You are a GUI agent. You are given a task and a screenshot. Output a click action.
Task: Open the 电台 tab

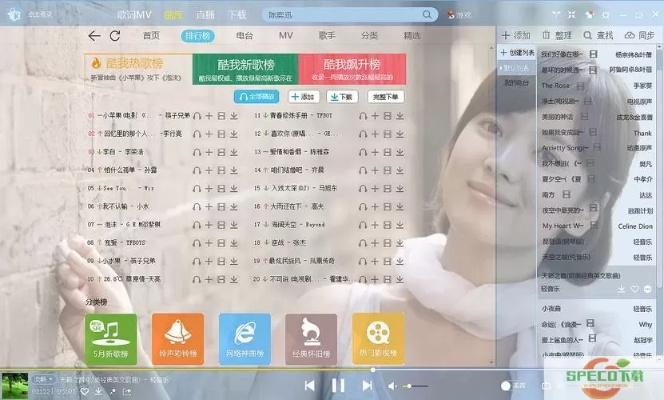pyautogui.click(x=244, y=35)
